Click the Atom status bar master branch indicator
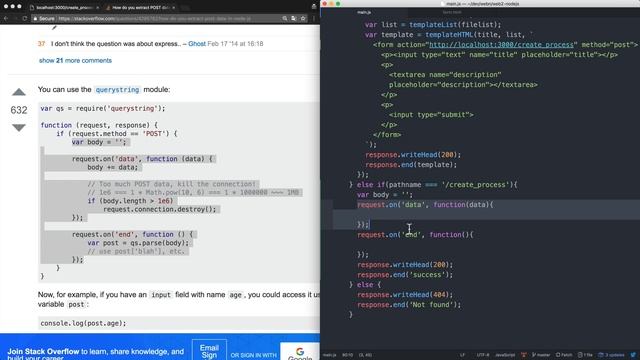This screenshot has height=360, width=640. pyautogui.click(x=541, y=355)
